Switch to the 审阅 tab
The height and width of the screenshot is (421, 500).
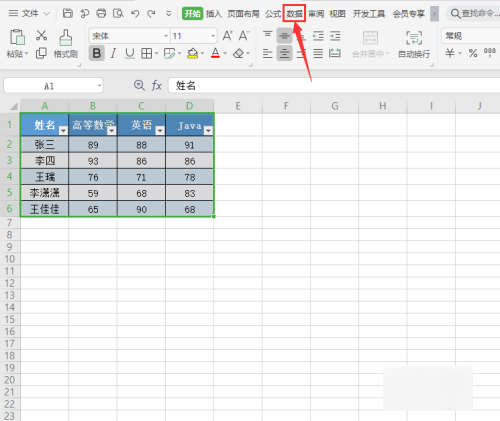click(316, 14)
